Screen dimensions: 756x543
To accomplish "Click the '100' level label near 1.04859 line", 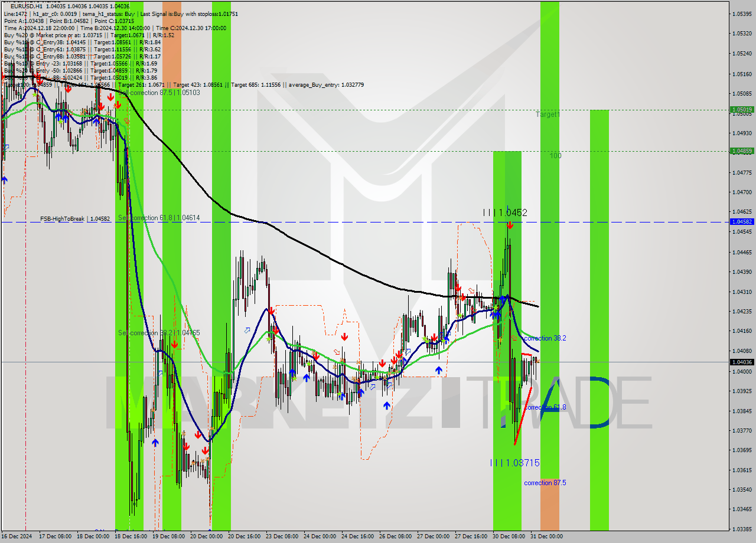I will click(555, 156).
